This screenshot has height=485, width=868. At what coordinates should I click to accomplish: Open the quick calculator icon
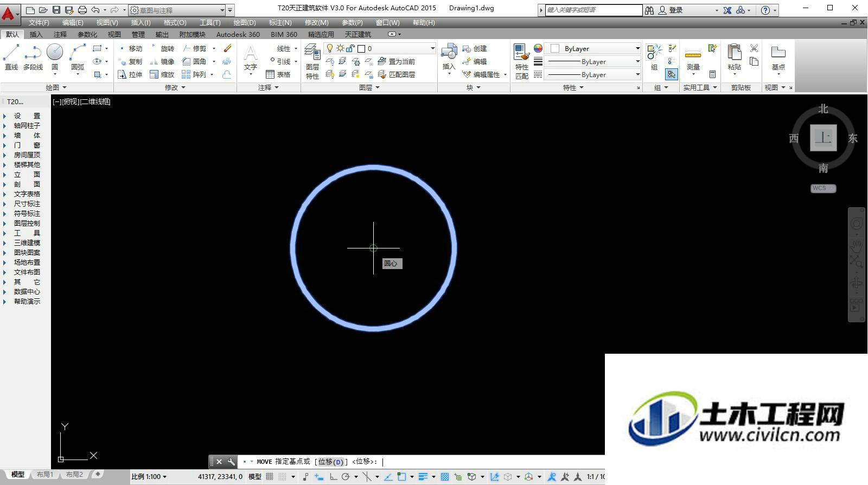712,74
